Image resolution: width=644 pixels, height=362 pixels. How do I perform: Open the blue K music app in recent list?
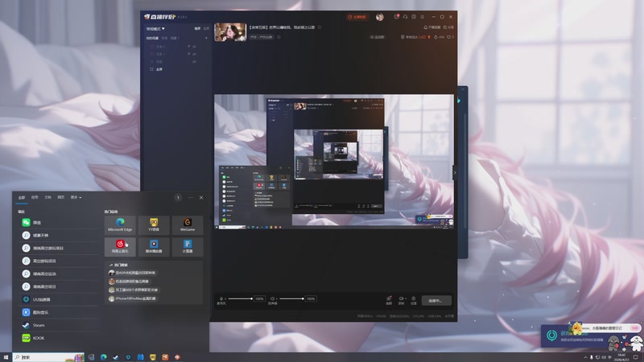click(x=57, y=312)
